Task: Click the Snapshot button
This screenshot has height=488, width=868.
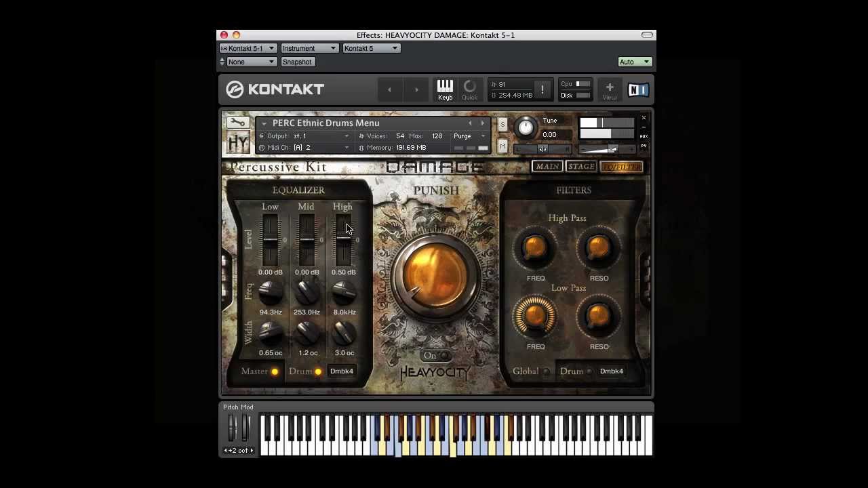Action: 297,62
